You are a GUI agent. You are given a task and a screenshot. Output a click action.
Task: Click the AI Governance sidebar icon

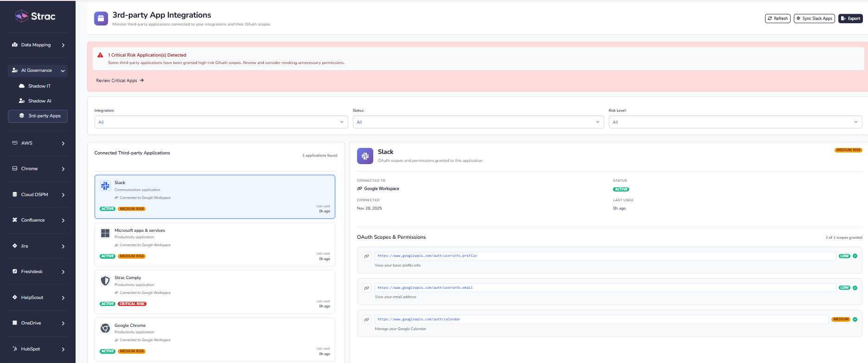point(15,70)
